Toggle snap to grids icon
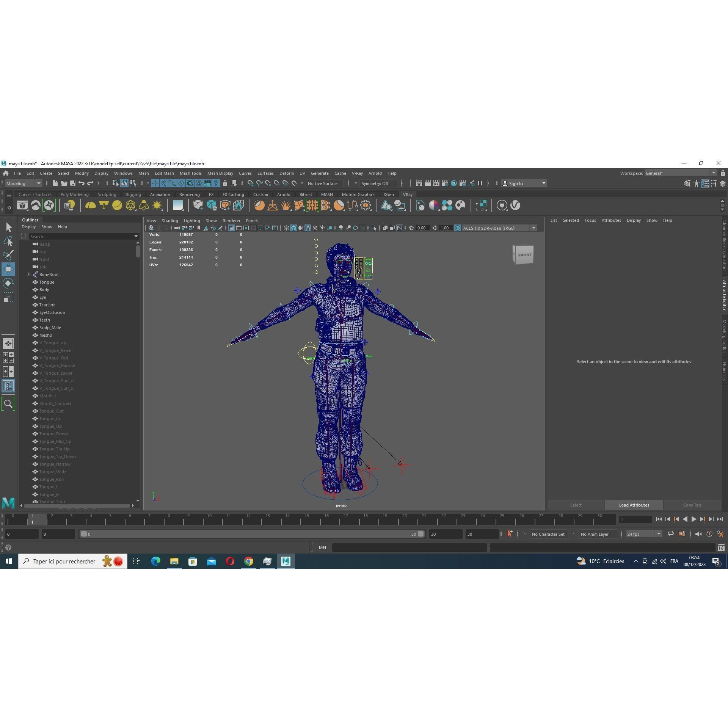 (250, 184)
